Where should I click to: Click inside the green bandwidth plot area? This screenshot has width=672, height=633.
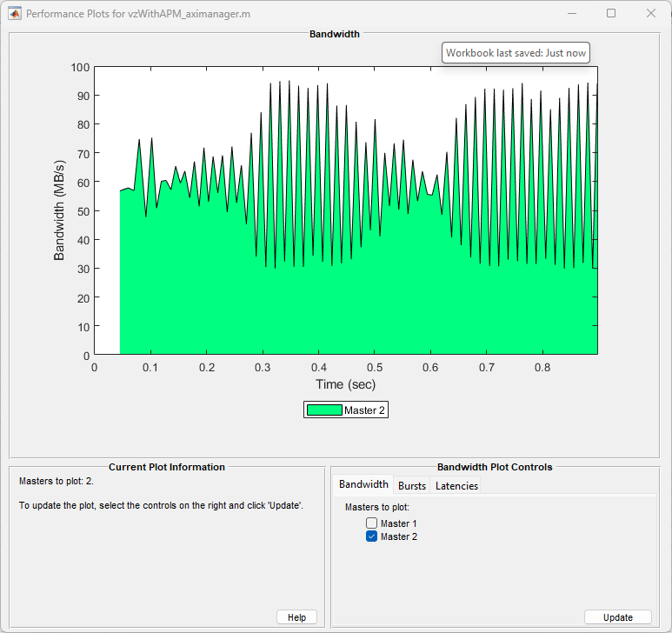click(x=348, y=313)
